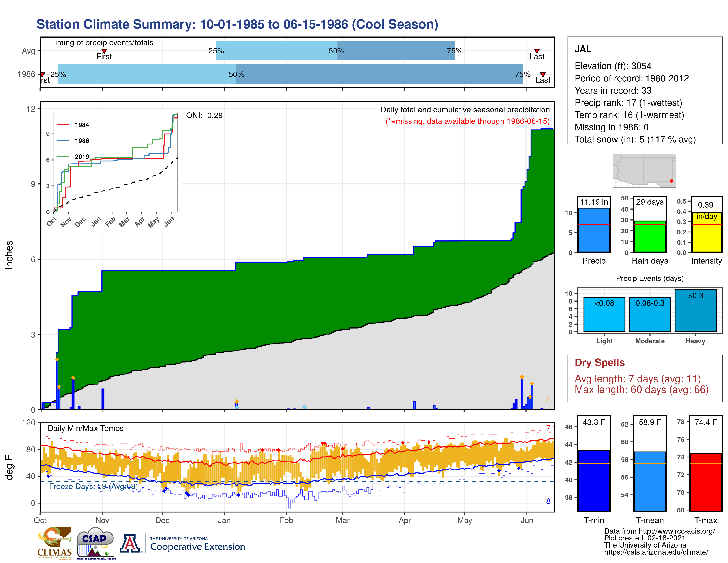
Task: Click the 1986 row 50% label
Action: pyautogui.click(x=236, y=74)
